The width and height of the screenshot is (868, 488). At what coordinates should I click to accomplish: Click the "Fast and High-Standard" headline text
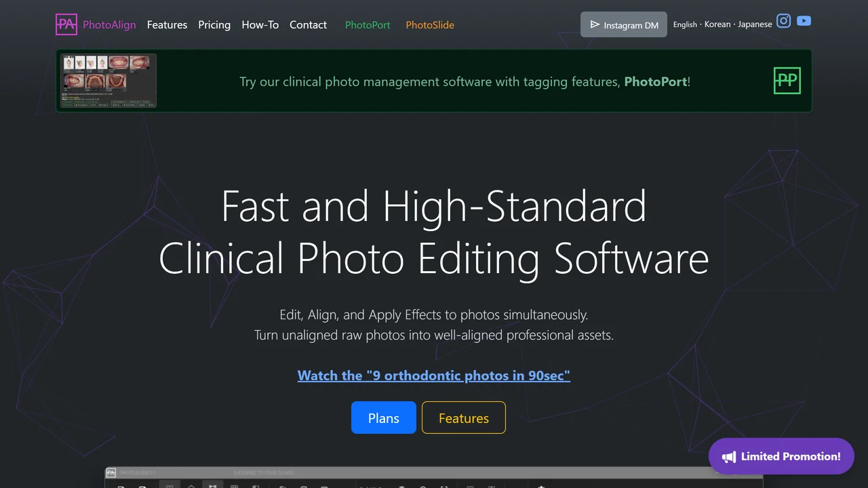click(434, 206)
